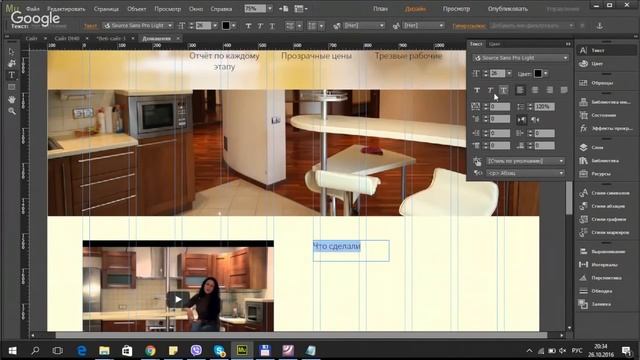
Task: Set left text alignment in Text panel
Action: [520, 90]
